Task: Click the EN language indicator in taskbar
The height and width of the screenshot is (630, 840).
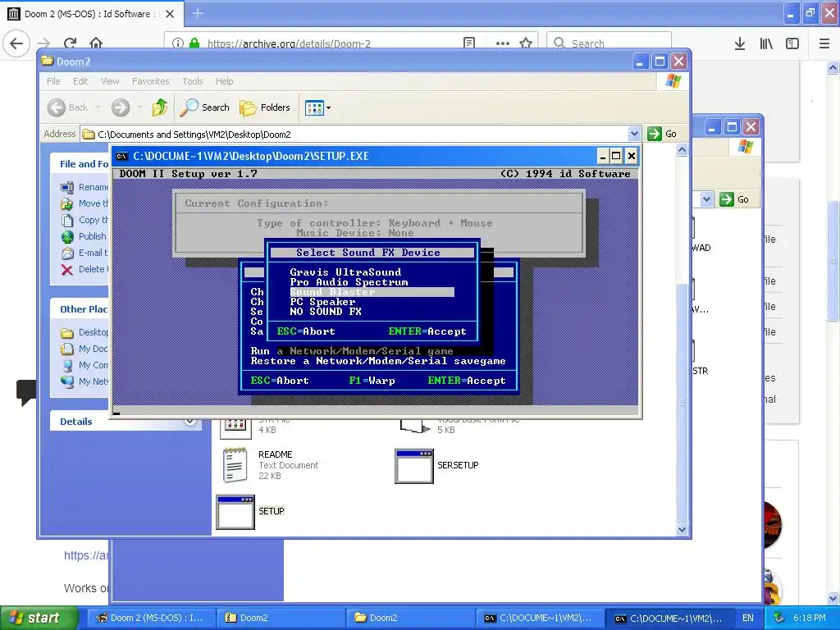Action: pos(748,619)
